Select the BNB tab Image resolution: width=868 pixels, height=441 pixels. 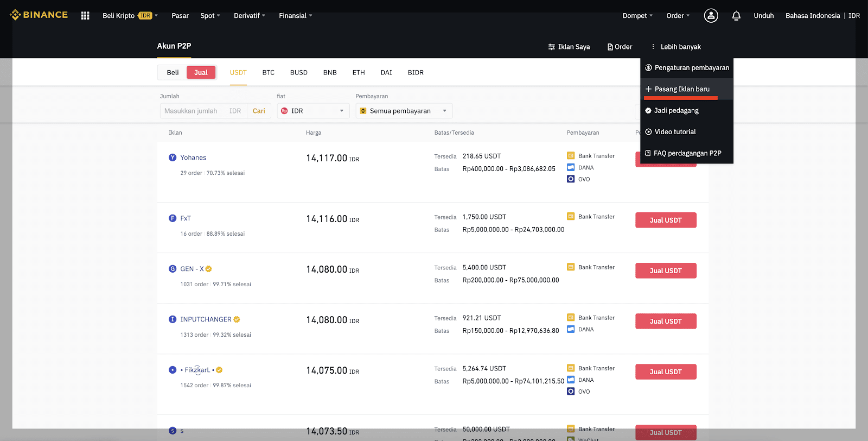(x=330, y=73)
